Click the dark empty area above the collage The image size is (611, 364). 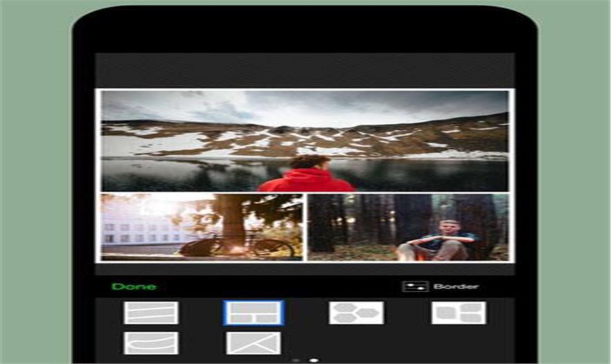305,71
